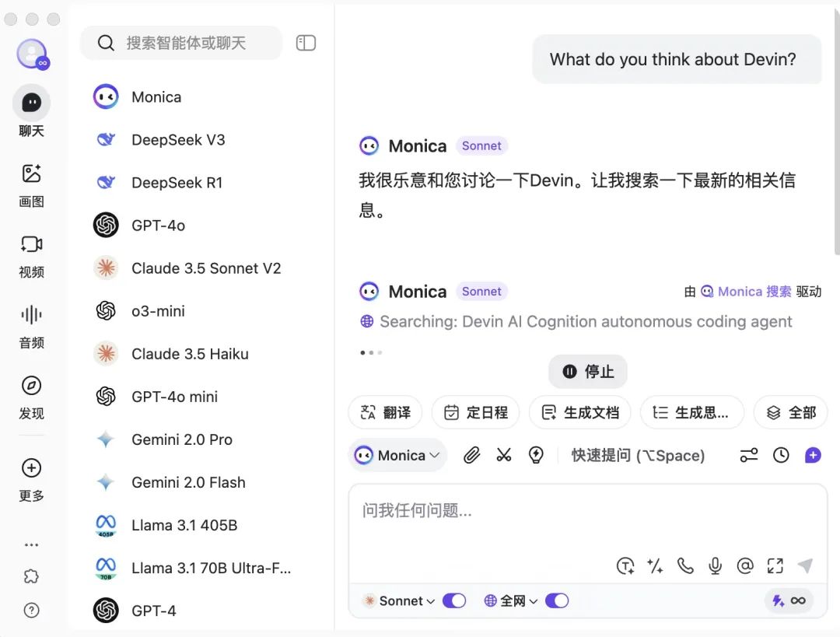Expand the Sonnet model dropdown
The width and height of the screenshot is (840, 637).
(x=399, y=601)
